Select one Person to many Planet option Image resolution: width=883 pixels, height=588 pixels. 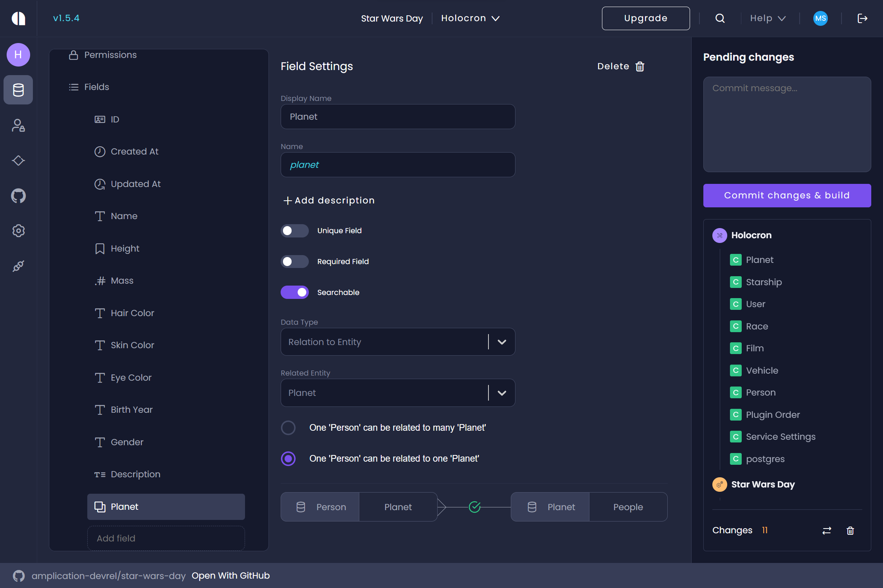pyautogui.click(x=288, y=428)
